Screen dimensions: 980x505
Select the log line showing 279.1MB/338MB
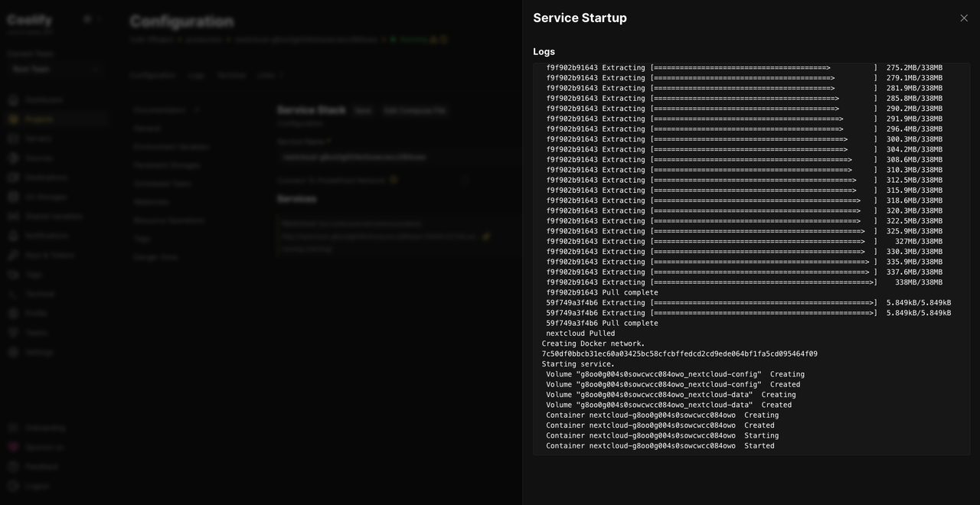pos(744,78)
